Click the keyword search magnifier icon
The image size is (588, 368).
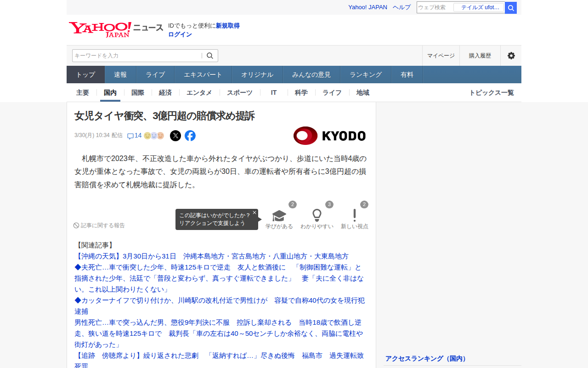click(x=210, y=56)
